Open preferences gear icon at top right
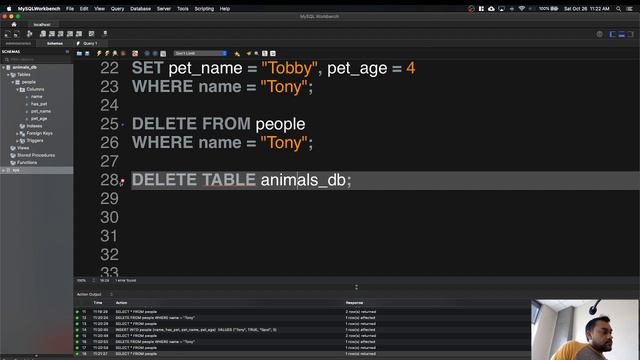The width and height of the screenshot is (640, 360). point(599,34)
